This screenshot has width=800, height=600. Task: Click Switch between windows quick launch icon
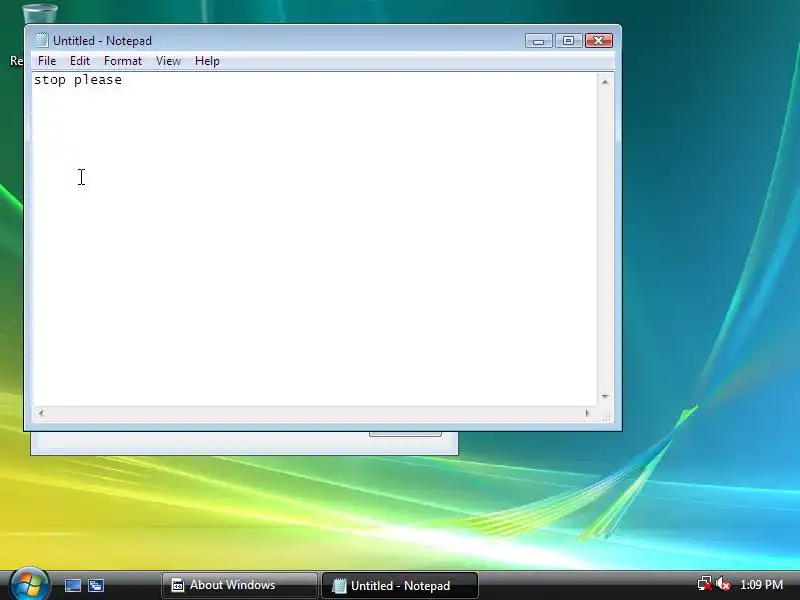(x=96, y=585)
